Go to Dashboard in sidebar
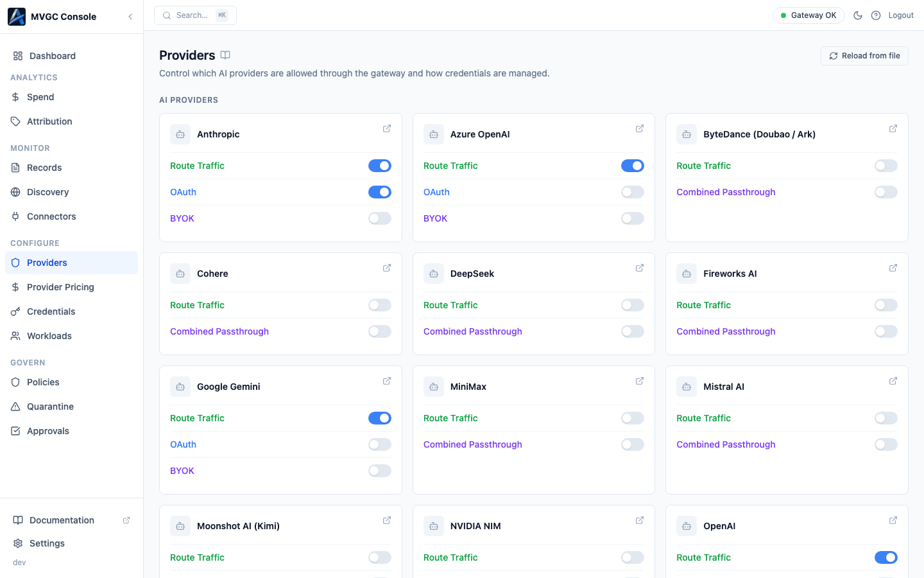This screenshot has height=578, width=924. point(71,56)
